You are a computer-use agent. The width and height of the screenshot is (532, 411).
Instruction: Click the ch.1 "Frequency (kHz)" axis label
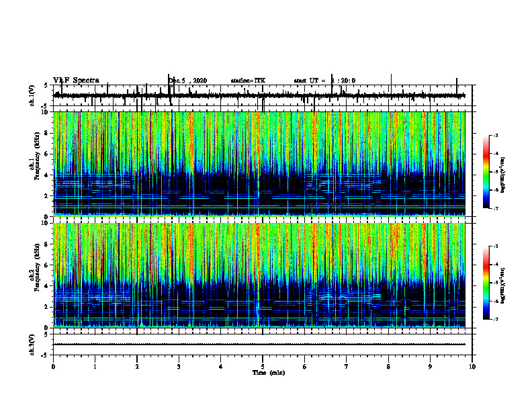(37, 156)
